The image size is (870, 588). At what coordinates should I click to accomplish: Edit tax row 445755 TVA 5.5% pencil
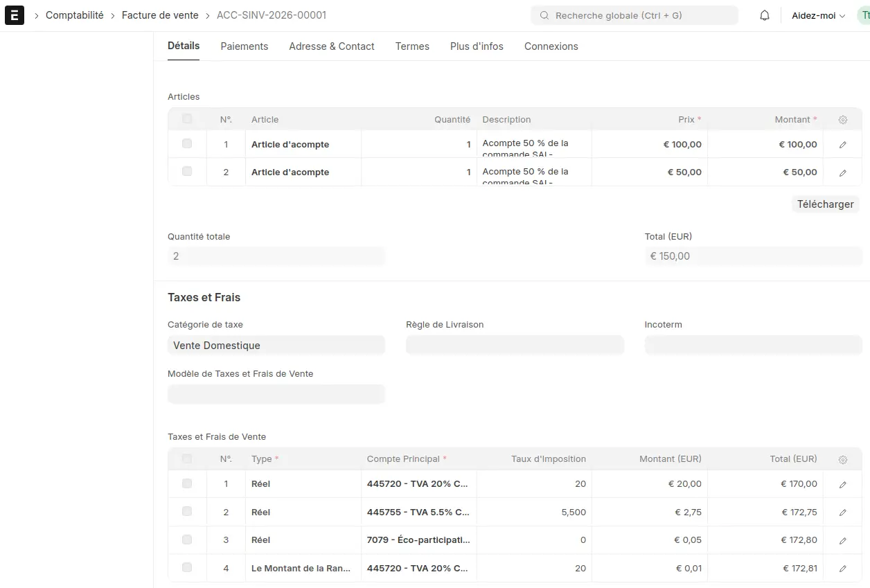[843, 513]
